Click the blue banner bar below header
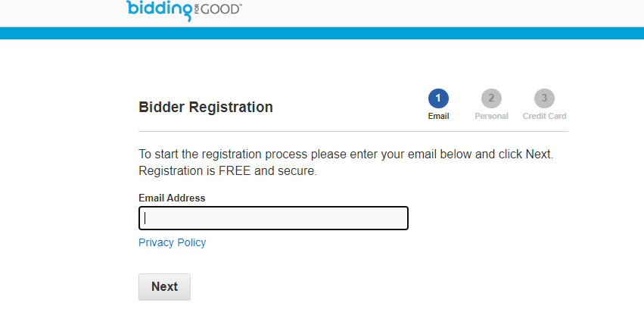The width and height of the screenshot is (644, 334). (x=322, y=33)
